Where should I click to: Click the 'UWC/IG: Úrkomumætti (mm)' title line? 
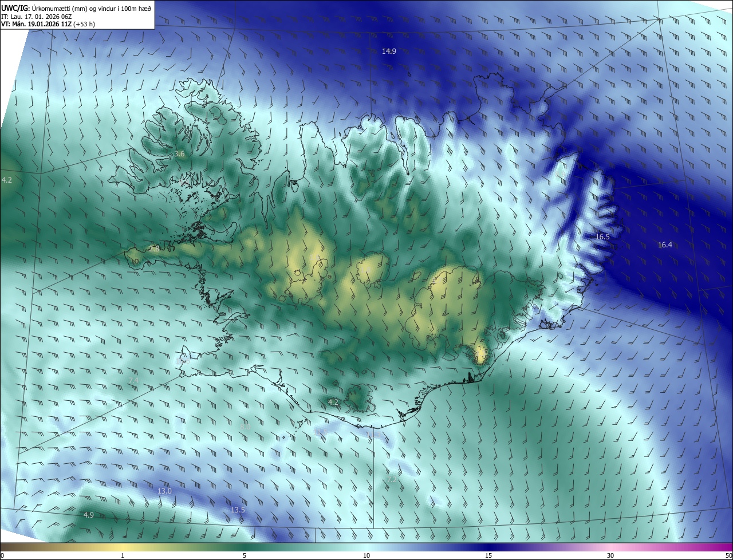tap(76, 8)
